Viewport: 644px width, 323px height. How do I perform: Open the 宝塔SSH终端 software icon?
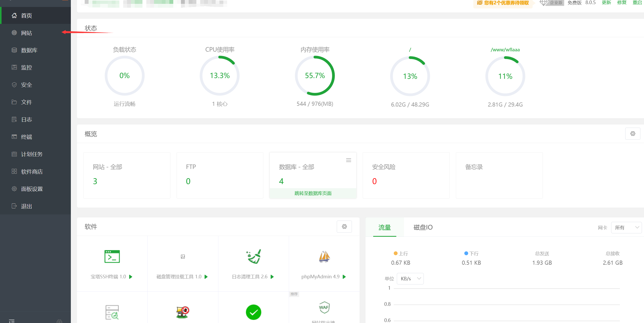[x=112, y=256]
